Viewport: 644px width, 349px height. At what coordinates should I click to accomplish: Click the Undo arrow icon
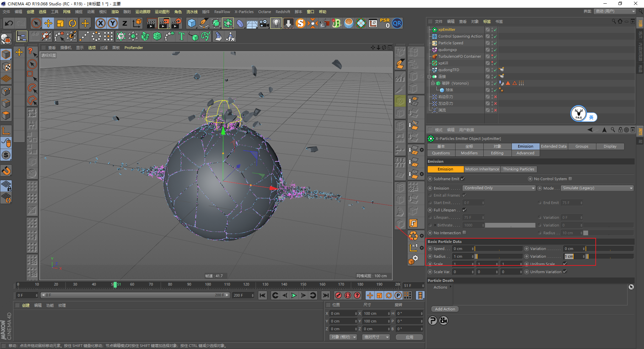click(9, 23)
